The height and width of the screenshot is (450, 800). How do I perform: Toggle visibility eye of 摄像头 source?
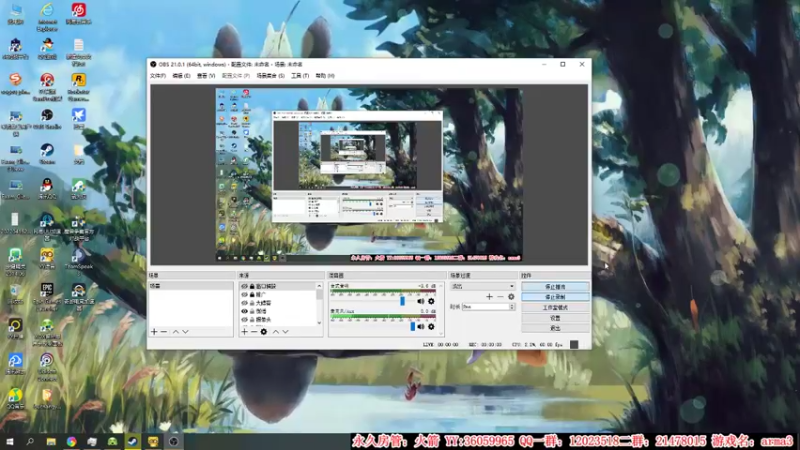[x=244, y=319]
